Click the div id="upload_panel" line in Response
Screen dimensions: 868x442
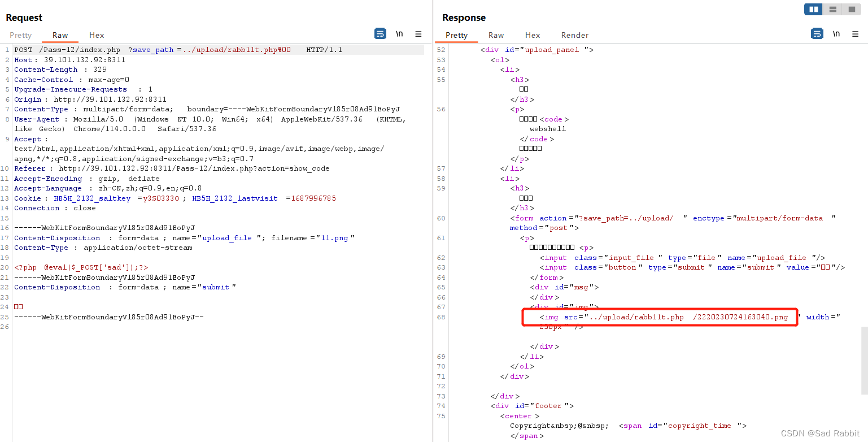[536, 50]
